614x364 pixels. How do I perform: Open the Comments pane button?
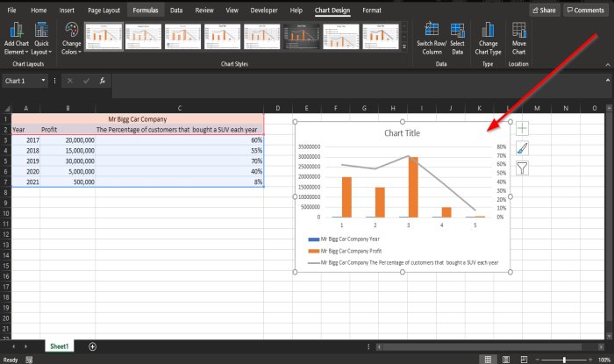pos(585,10)
